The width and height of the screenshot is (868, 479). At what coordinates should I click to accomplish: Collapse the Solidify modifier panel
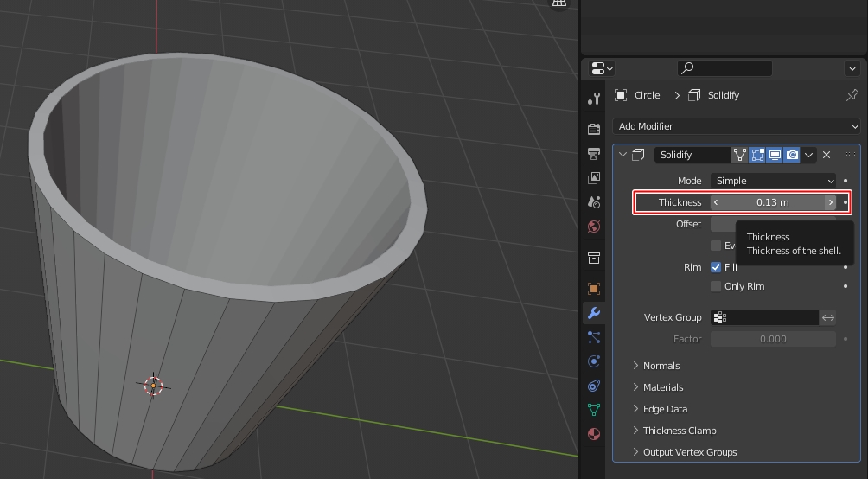coord(622,155)
